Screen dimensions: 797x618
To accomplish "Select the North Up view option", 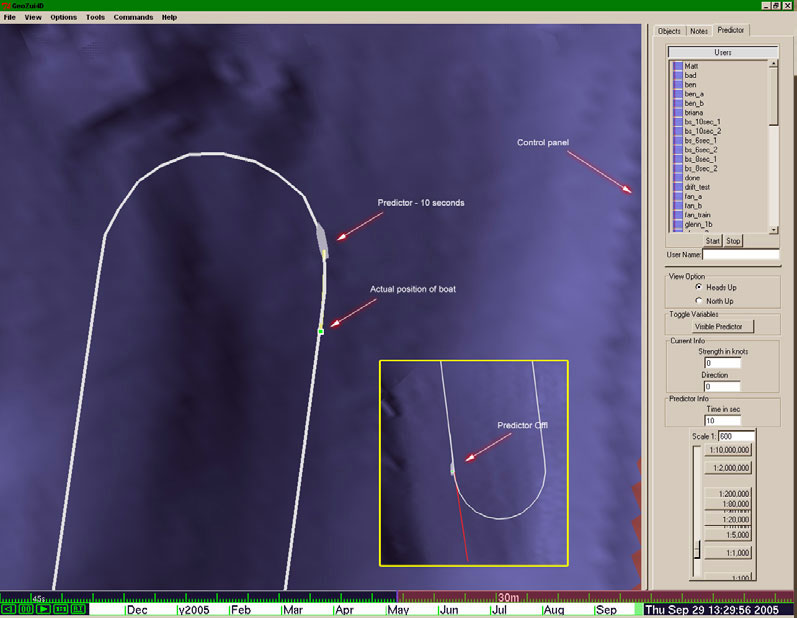I will point(699,300).
